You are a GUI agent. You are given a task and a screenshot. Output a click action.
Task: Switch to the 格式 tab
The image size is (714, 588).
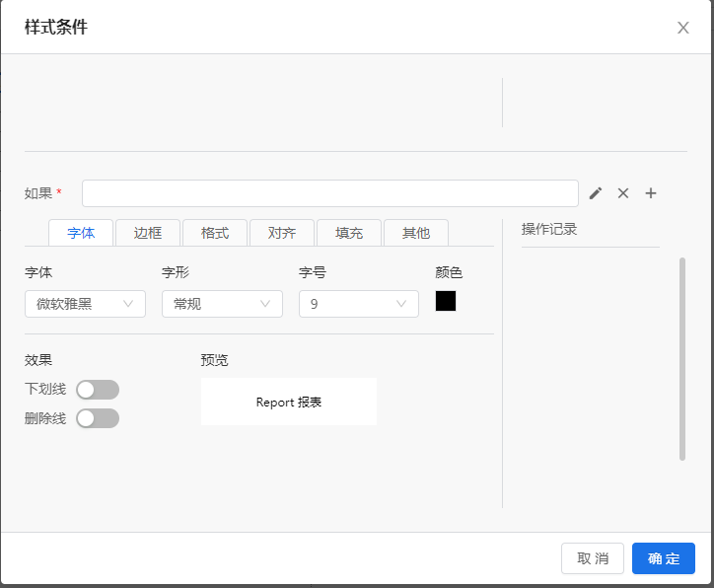[x=214, y=233]
